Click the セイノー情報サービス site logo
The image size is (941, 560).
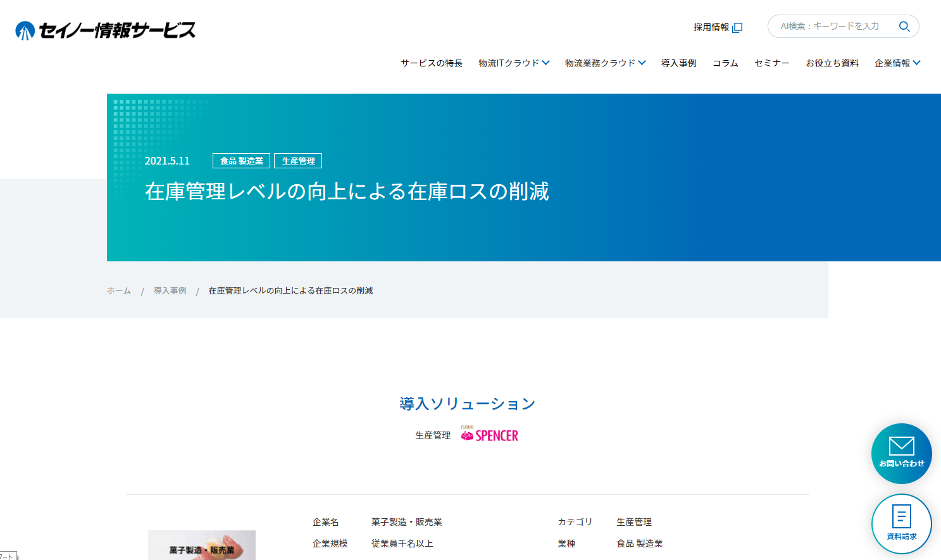tap(106, 30)
